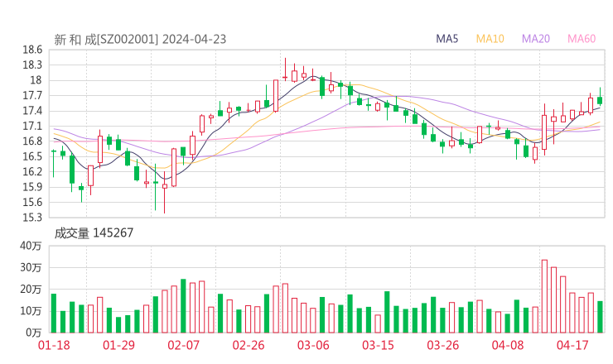Image resolution: width=613 pixels, height=364 pixels.
Task: Select the 01-29 date label
Action: (118, 345)
